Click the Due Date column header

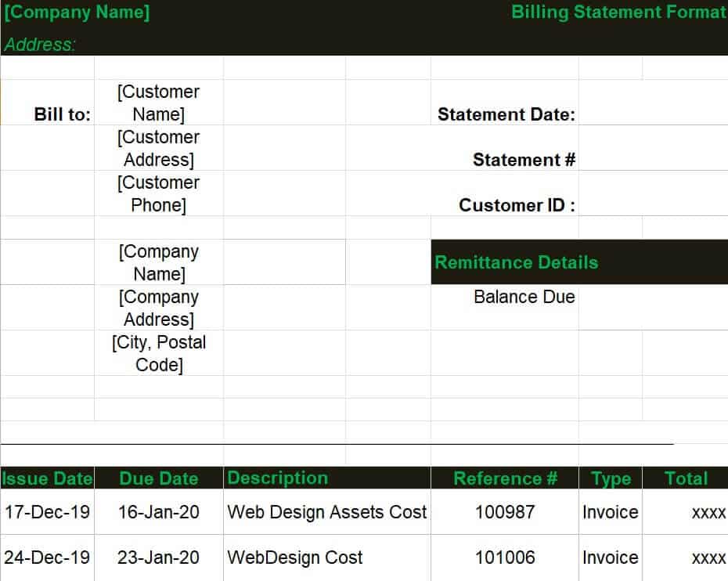(x=158, y=478)
